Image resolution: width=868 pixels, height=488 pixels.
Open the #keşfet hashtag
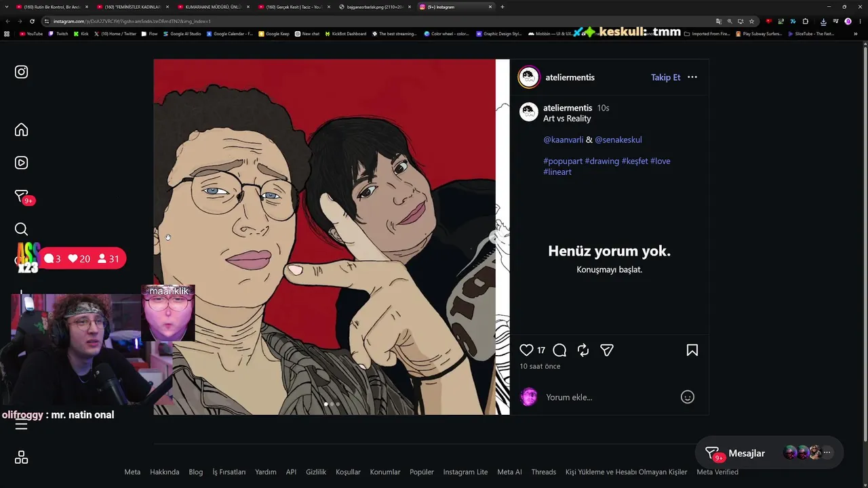[635, 161]
